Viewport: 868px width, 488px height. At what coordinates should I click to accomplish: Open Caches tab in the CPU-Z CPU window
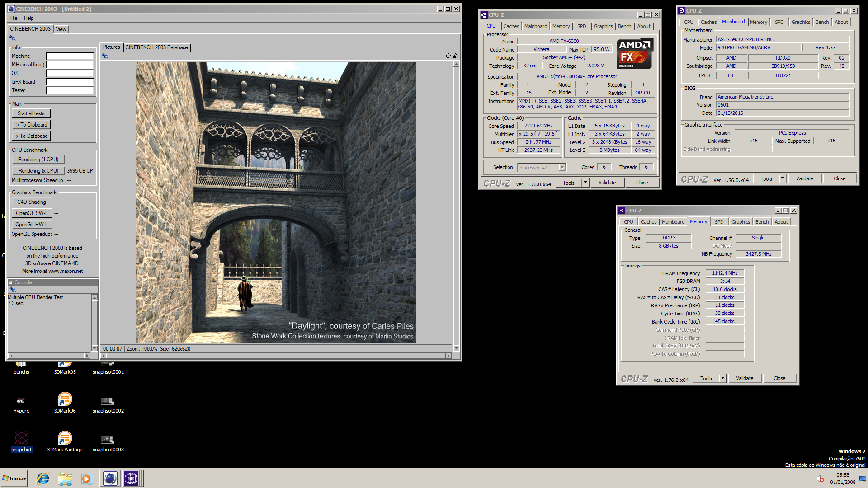pyautogui.click(x=511, y=26)
